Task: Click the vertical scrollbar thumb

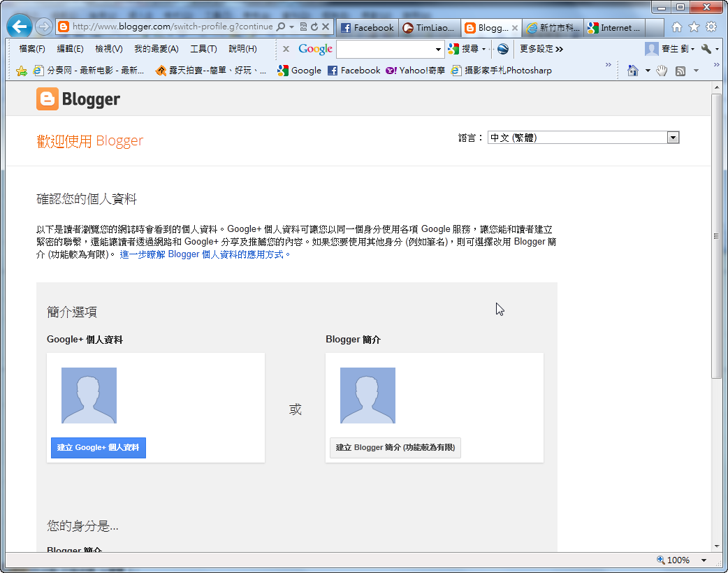Action: [x=717, y=236]
